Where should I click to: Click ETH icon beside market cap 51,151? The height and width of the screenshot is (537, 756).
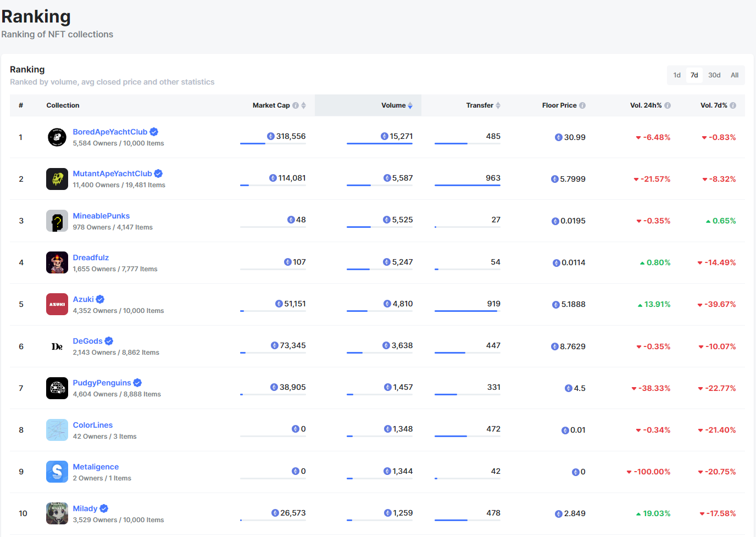(279, 304)
